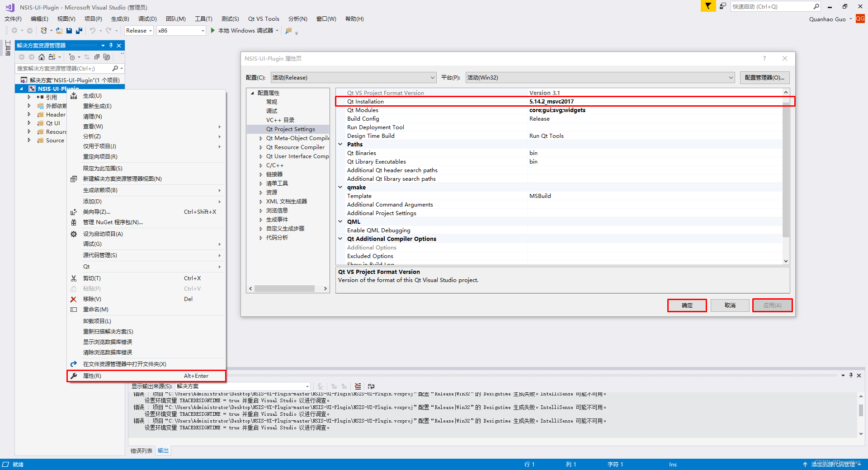Click the Open File folder icon

click(59, 31)
